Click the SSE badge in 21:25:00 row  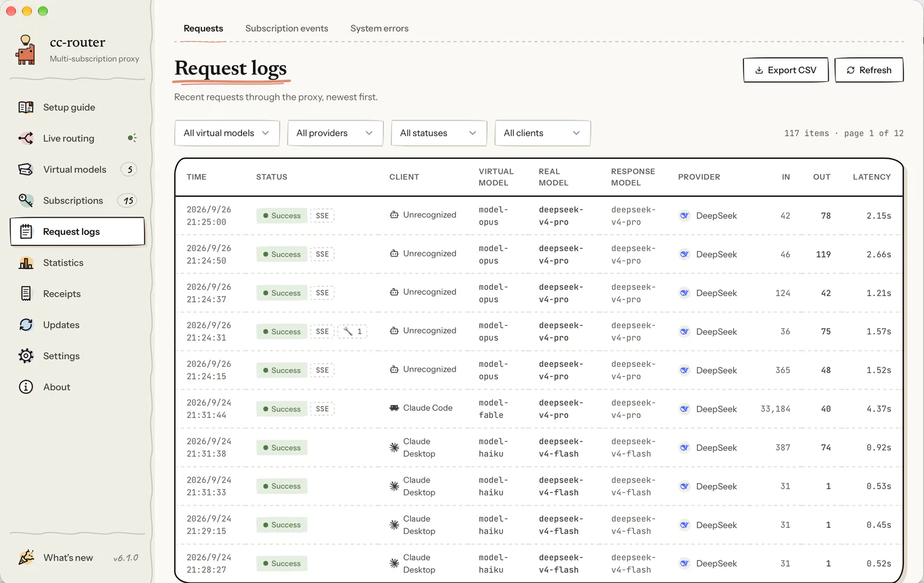[x=322, y=215]
